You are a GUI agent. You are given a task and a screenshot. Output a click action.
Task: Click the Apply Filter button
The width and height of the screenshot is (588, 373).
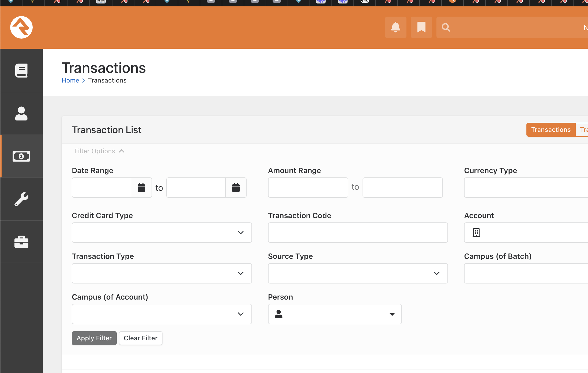click(94, 338)
